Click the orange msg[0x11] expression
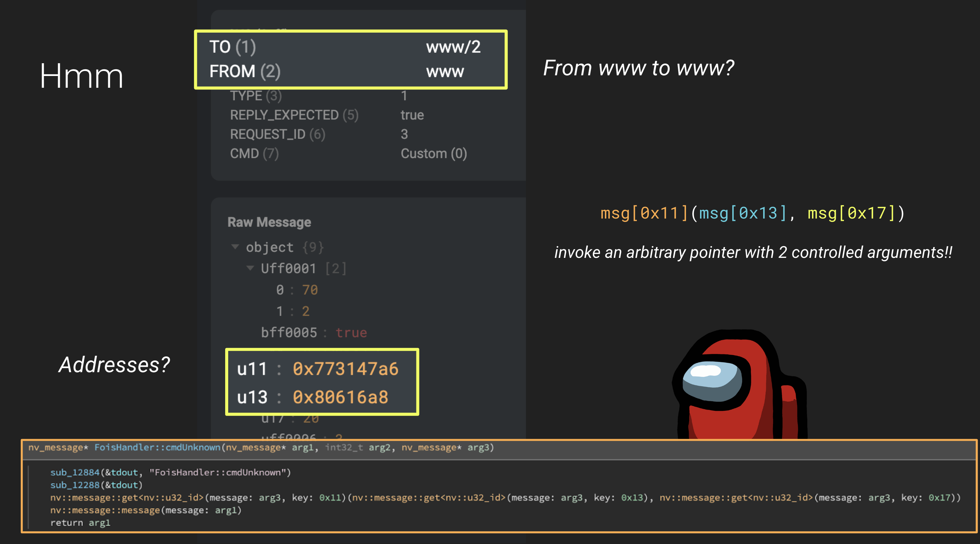980x544 pixels. pos(644,213)
